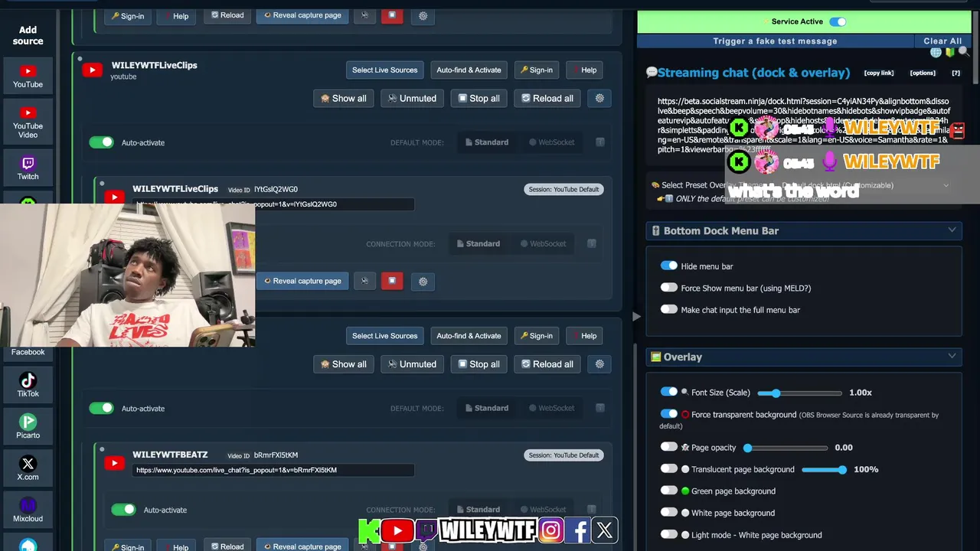
Task: Click the Clear All button
Action: point(942,41)
